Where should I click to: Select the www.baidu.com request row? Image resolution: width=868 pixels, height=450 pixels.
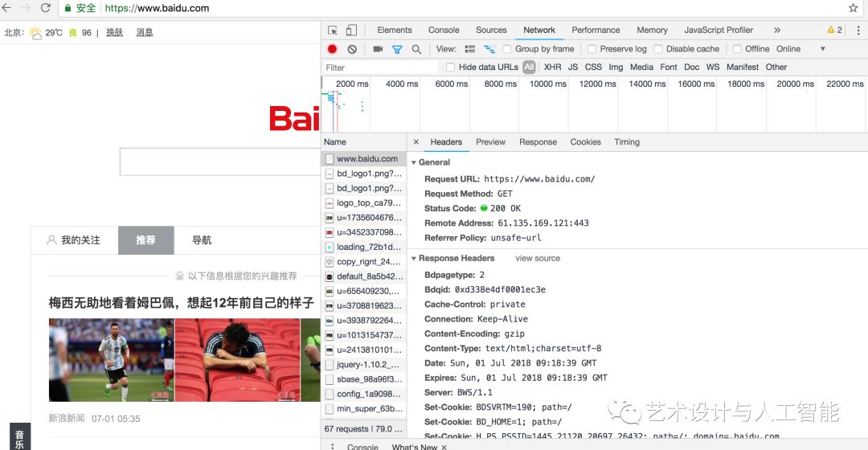(364, 159)
